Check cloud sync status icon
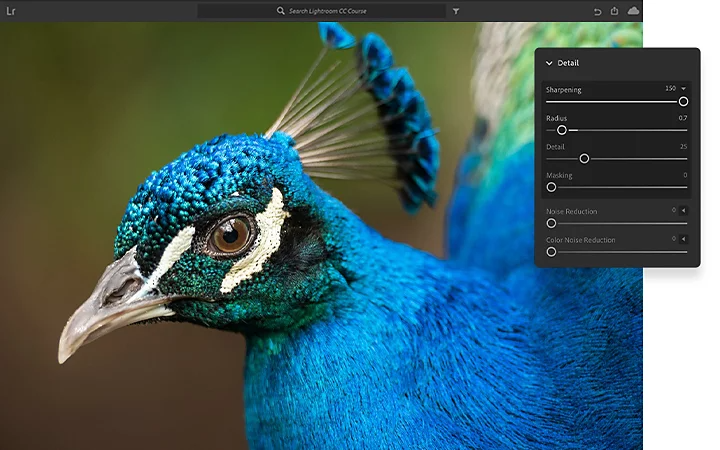Viewport: 720px width, 450px height. click(633, 11)
